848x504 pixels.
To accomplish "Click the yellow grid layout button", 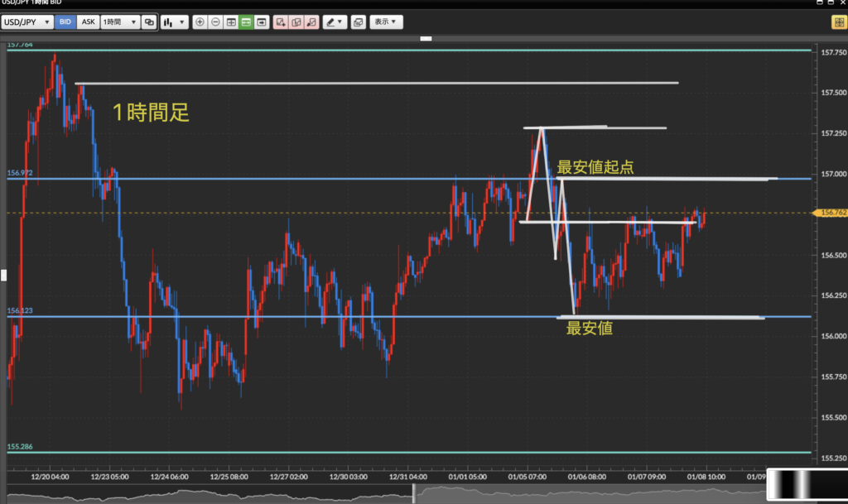I will 838,22.
